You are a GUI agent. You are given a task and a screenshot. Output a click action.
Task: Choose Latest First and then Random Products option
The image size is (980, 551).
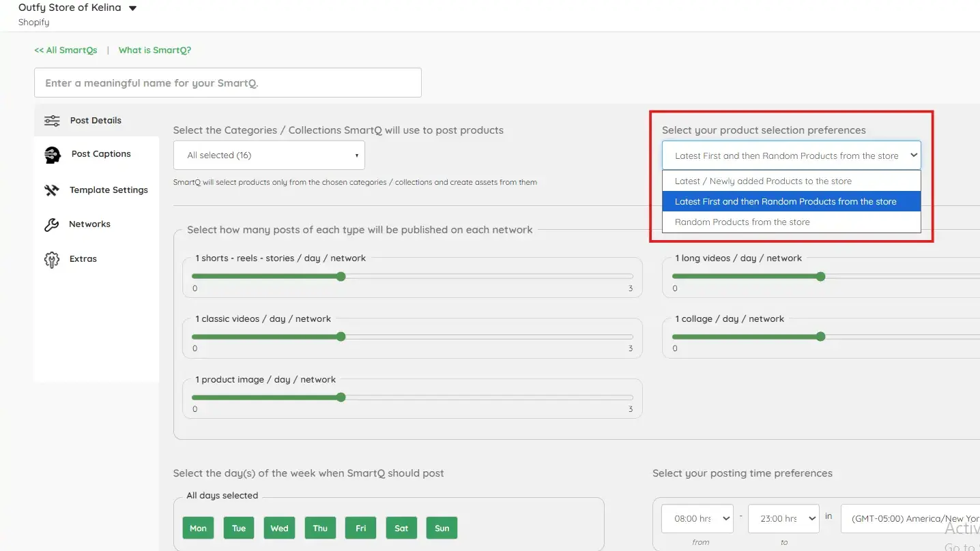tap(792, 202)
